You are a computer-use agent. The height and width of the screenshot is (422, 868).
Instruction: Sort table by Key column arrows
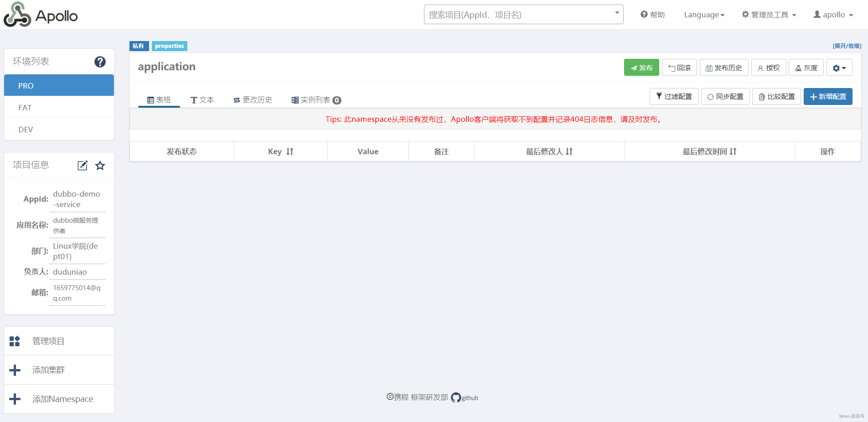tap(290, 151)
